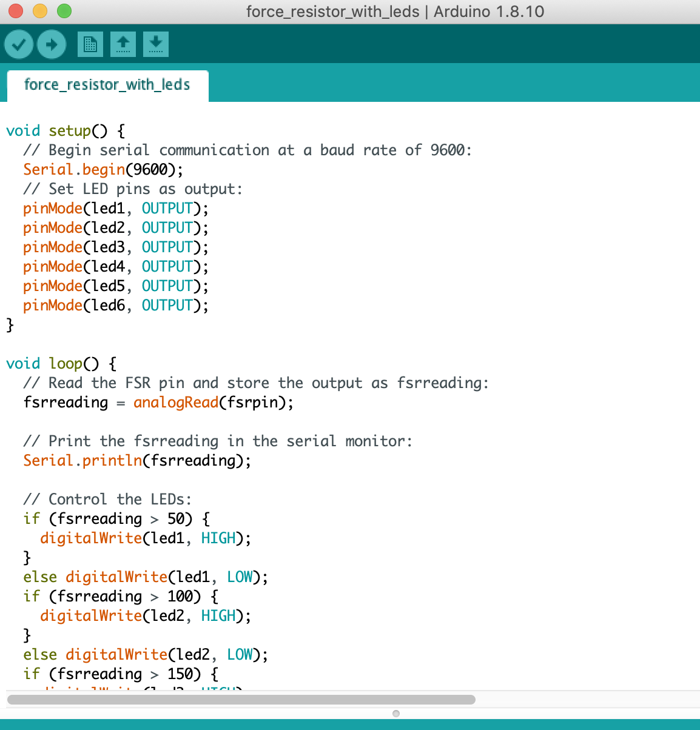
Task: Click the "pinMode(led1, OUTPUT);" line
Action: (x=116, y=209)
